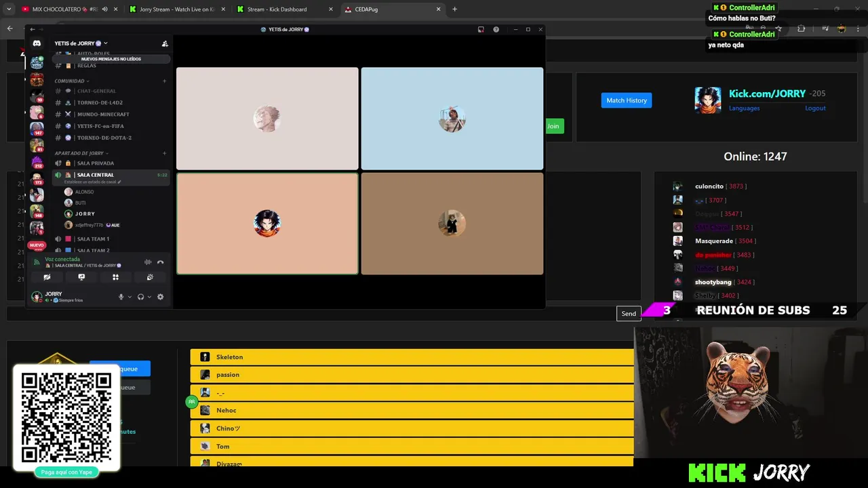The image size is (868, 488).
Task: Join the SALA PRIVADA voice channel
Action: (111, 163)
